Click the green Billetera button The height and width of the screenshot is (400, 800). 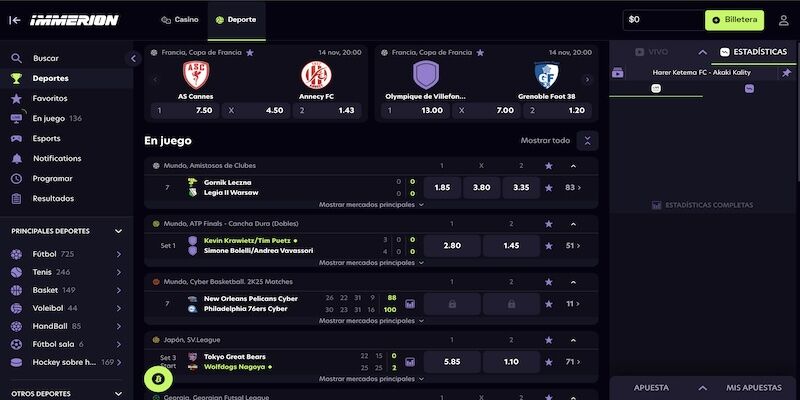733,19
